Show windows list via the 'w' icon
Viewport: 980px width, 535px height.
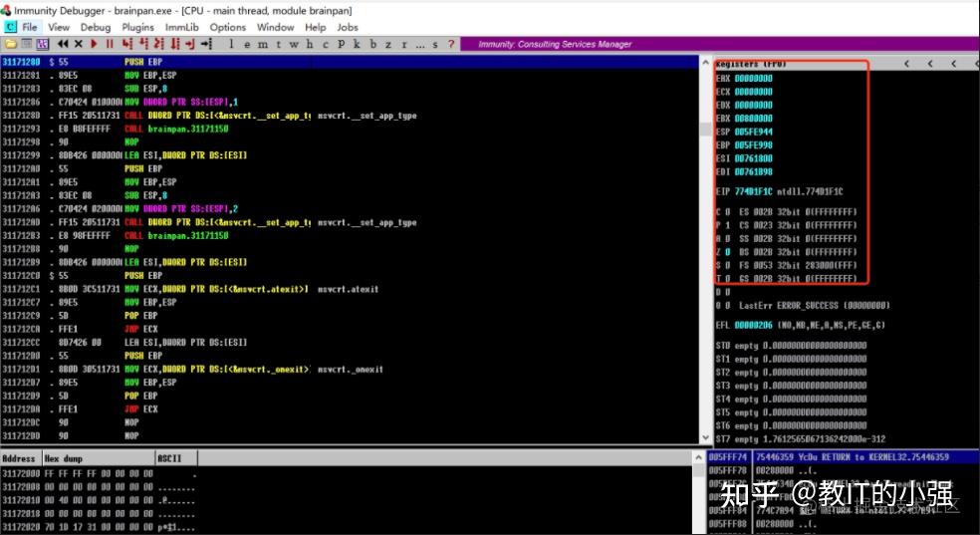294,45
